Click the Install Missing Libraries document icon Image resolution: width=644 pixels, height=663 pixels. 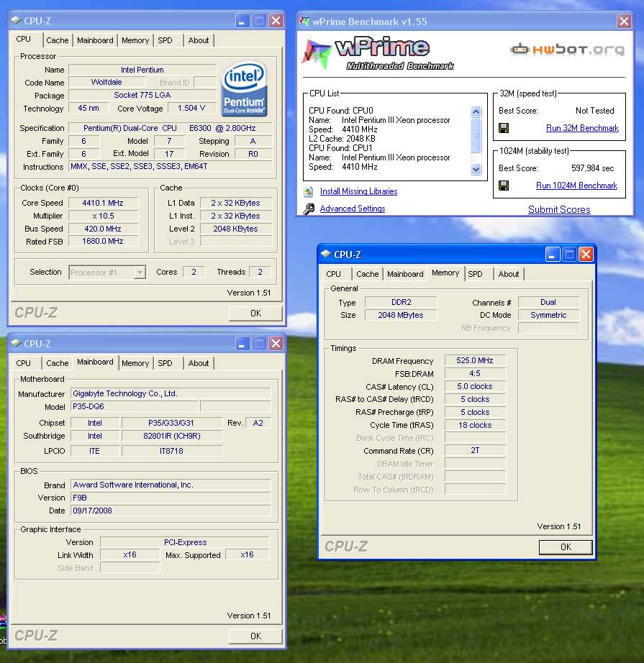click(x=309, y=191)
